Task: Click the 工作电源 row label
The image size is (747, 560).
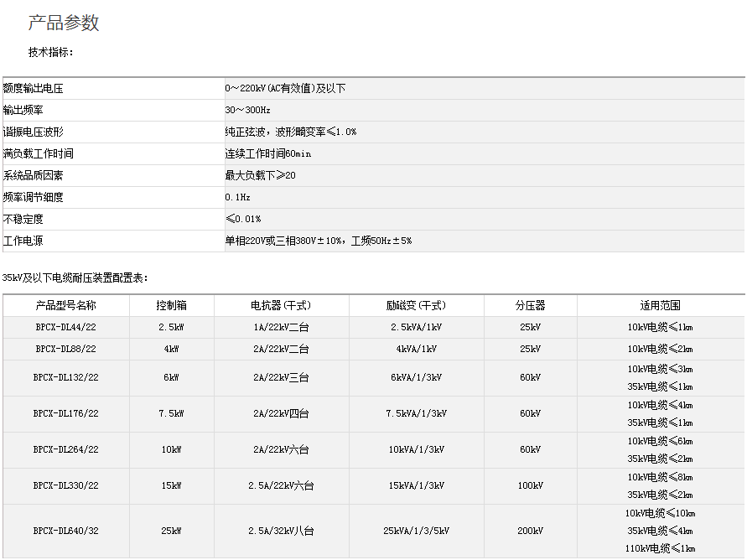Action: click(23, 241)
